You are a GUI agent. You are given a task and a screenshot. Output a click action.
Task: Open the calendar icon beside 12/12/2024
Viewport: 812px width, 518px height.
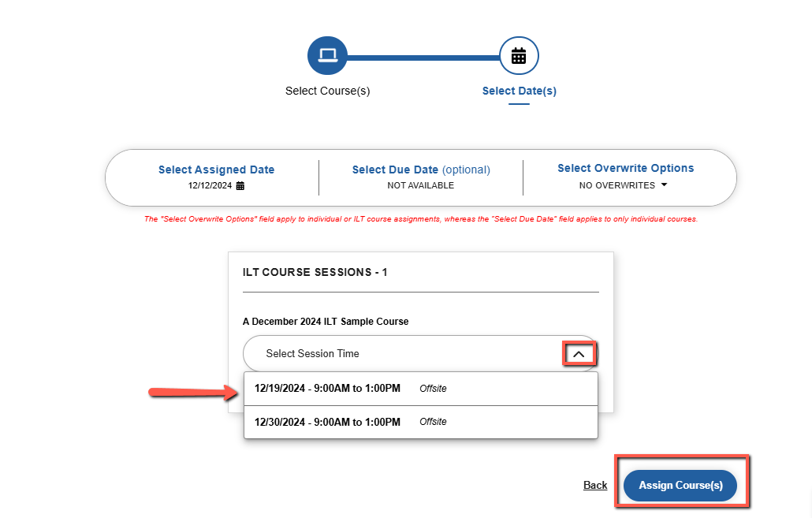point(240,185)
